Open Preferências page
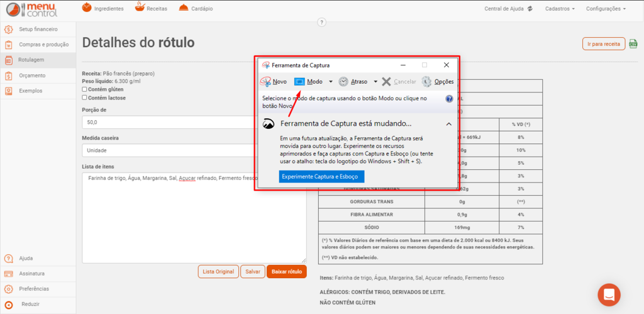644x314 pixels. [x=38, y=289]
